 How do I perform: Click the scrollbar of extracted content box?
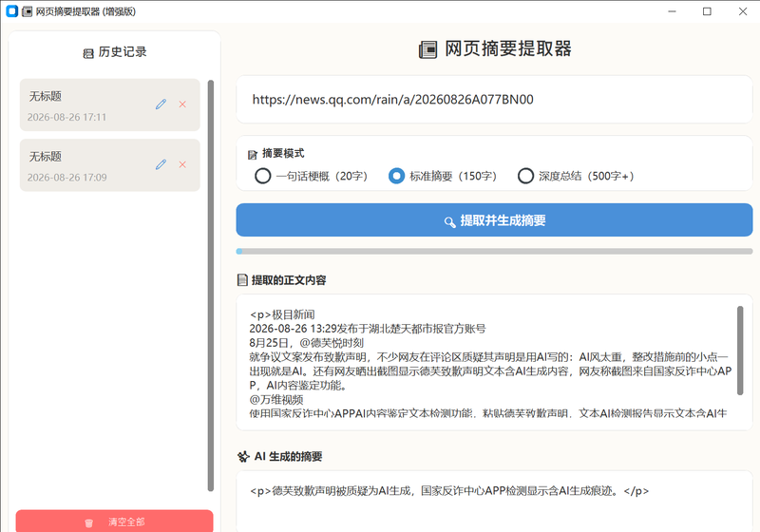[740, 351]
